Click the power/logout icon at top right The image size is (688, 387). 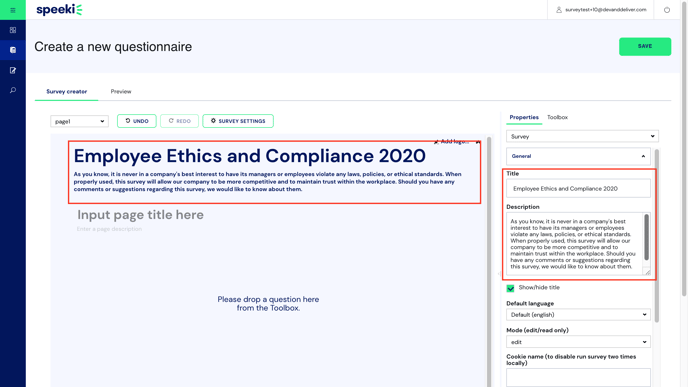pyautogui.click(x=666, y=10)
